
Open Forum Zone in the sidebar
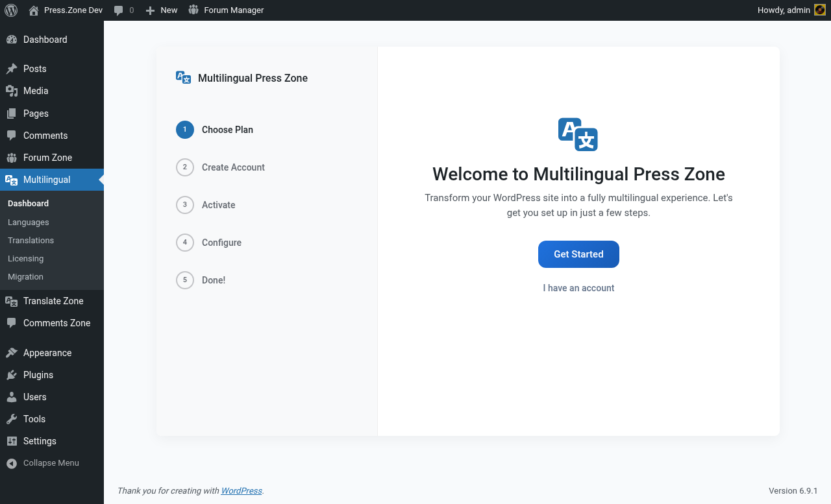[x=52, y=158]
